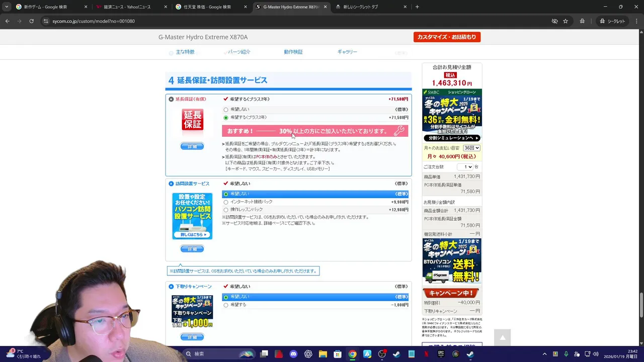This screenshot has width=644, height=362.
Task: Click the BTOパソコン 送料無料 banner
Action: (x=452, y=261)
